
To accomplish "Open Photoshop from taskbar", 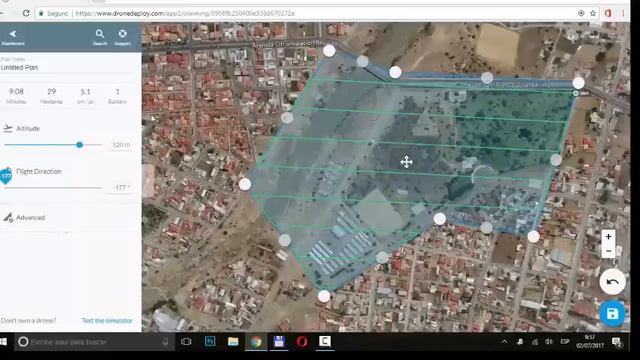I will (x=210, y=341).
